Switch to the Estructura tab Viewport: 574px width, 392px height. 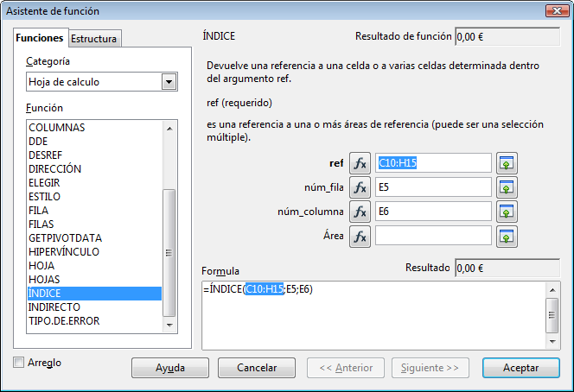coord(93,38)
